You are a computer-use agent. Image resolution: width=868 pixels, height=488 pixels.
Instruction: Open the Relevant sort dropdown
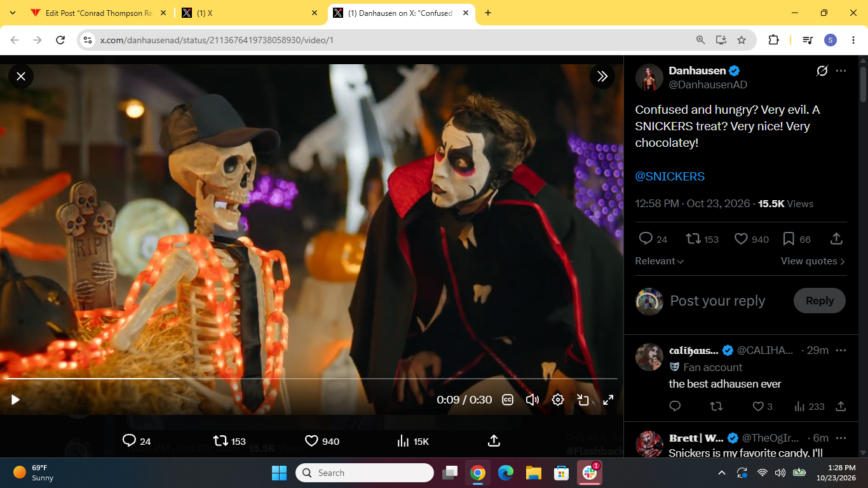pos(660,261)
